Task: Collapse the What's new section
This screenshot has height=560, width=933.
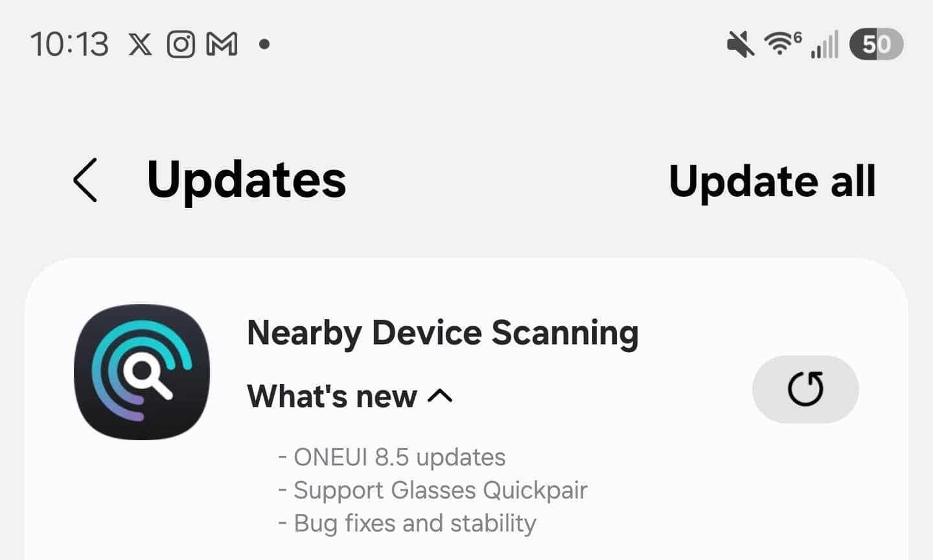Action: (x=350, y=396)
